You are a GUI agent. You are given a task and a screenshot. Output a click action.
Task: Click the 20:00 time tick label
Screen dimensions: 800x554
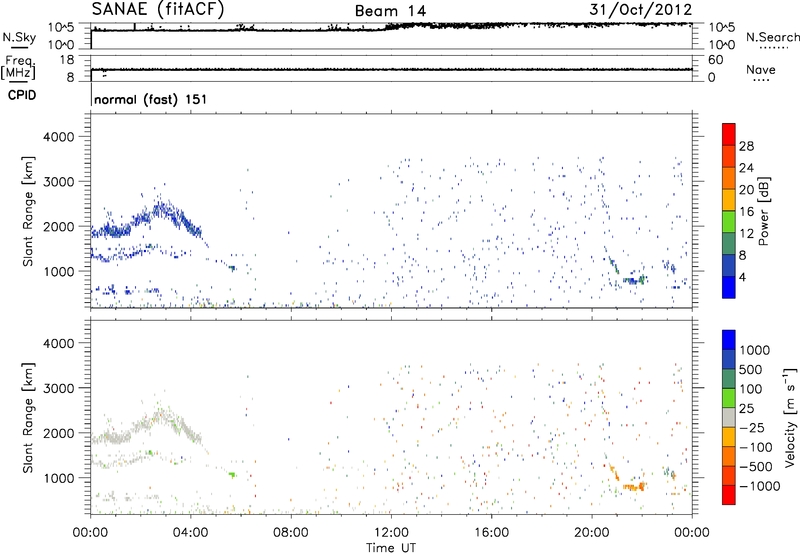[591, 533]
